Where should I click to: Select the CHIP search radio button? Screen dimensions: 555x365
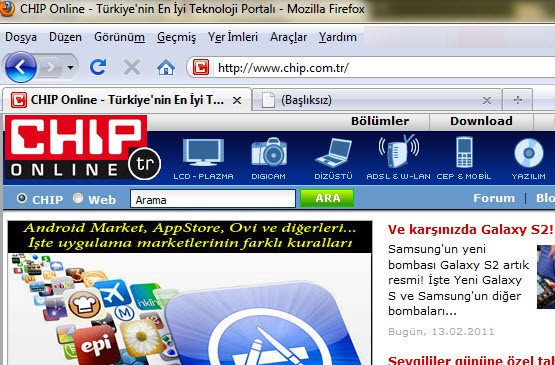[22, 198]
